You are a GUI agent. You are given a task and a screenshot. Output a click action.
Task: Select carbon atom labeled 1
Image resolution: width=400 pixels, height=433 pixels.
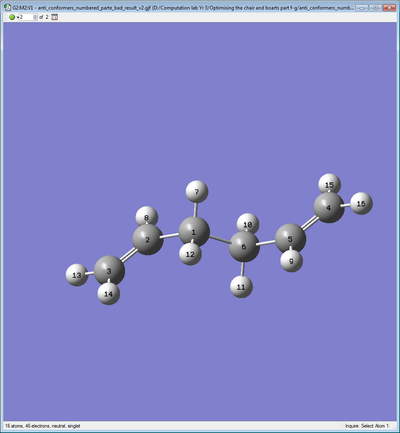click(194, 232)
